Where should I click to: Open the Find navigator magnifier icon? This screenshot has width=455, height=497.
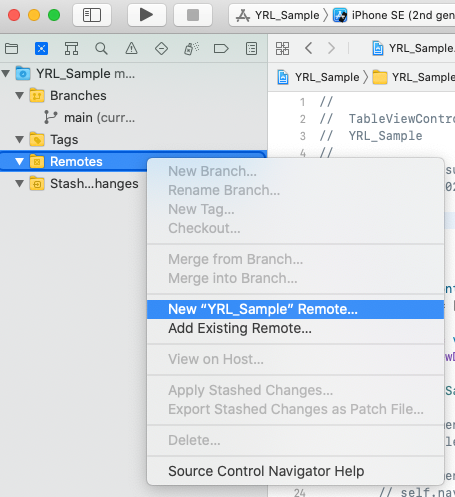tap(101, 49)
